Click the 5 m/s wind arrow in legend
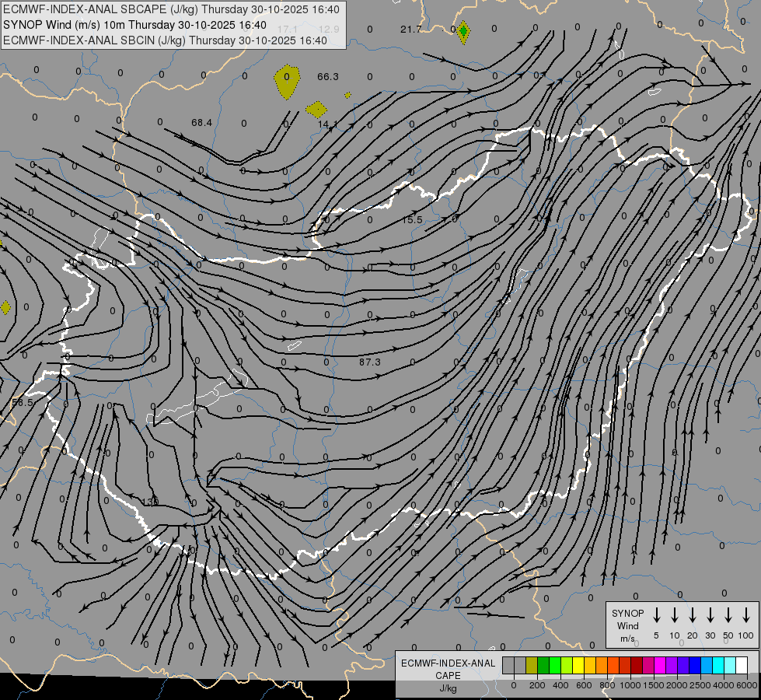Screen dimensions: 761x700 [656, 615]
